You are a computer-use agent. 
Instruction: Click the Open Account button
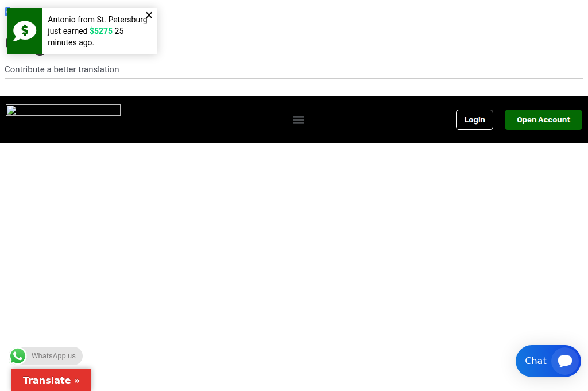(x=543, y=119)
